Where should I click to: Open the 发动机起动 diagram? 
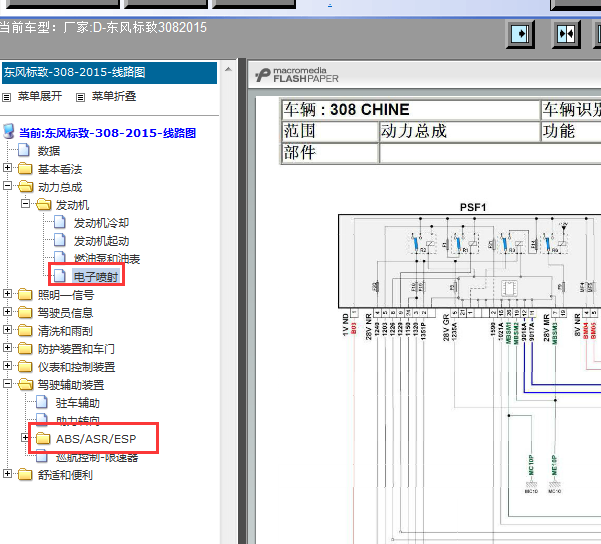(x=101, y=241)
